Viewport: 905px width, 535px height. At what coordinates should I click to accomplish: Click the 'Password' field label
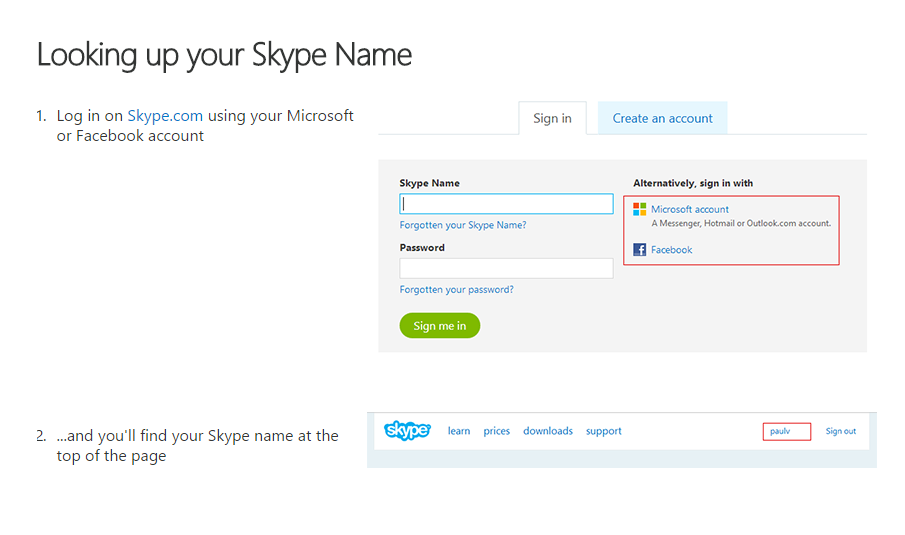[x=422, y=248]
